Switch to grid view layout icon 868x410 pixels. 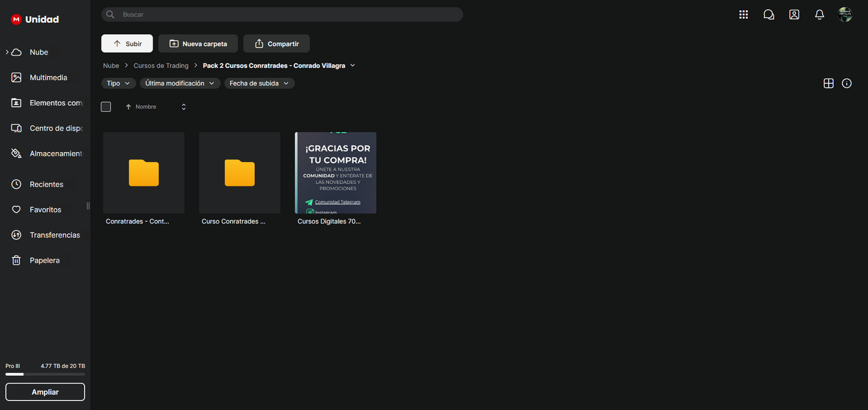point(828,84)
